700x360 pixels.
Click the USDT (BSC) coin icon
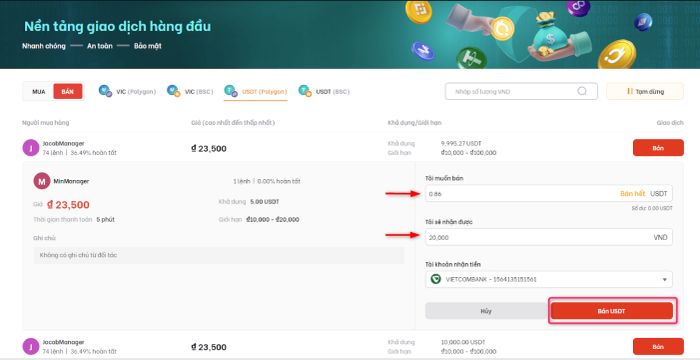305,91
